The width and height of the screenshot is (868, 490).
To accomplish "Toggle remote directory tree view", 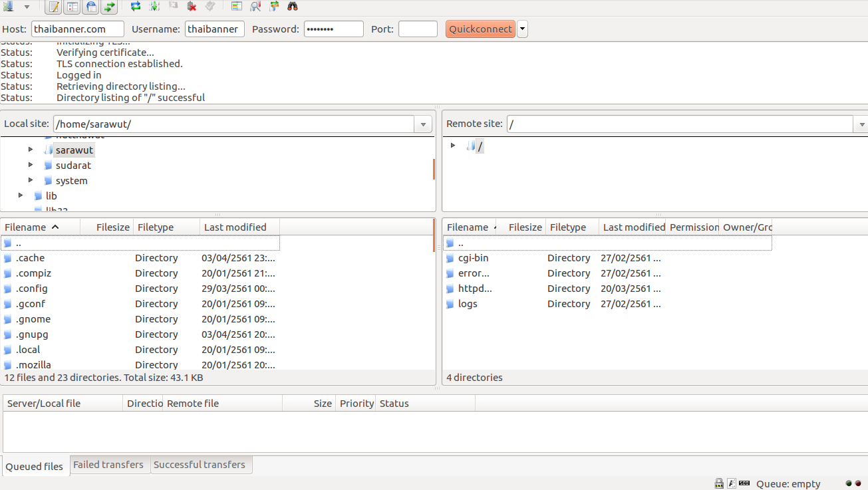I will pyautogui.click(x=91, y=7).
